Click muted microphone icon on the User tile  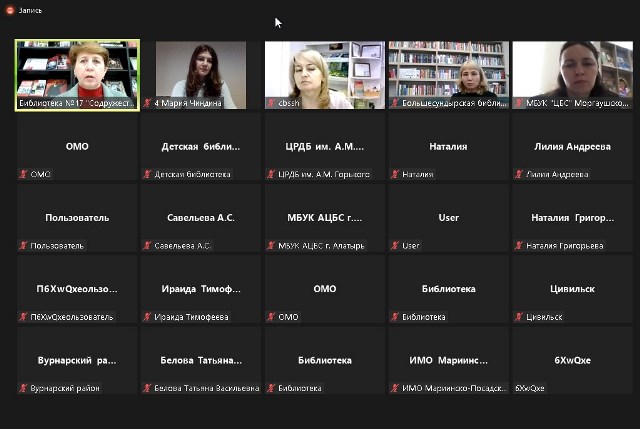point(395,245)
